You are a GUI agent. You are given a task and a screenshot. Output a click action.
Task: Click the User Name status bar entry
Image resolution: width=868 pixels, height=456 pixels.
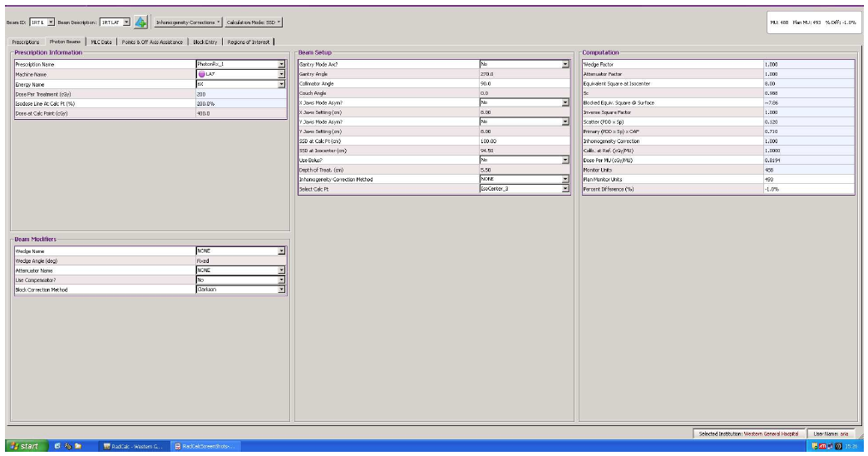[831, 434]
